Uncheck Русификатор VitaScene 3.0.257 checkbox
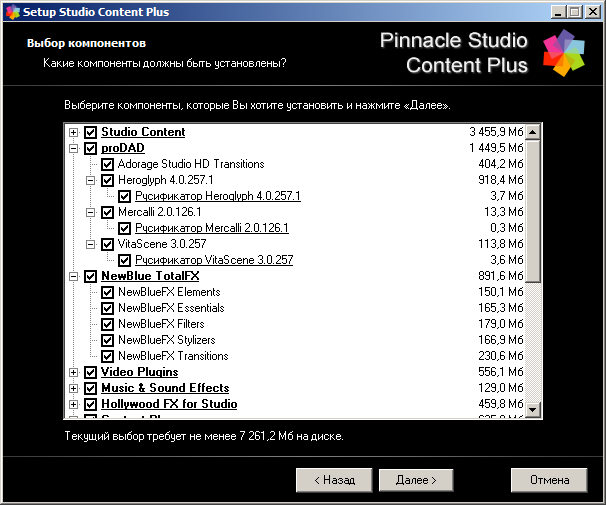Screen dimensions: 606x505 [124, 260]
